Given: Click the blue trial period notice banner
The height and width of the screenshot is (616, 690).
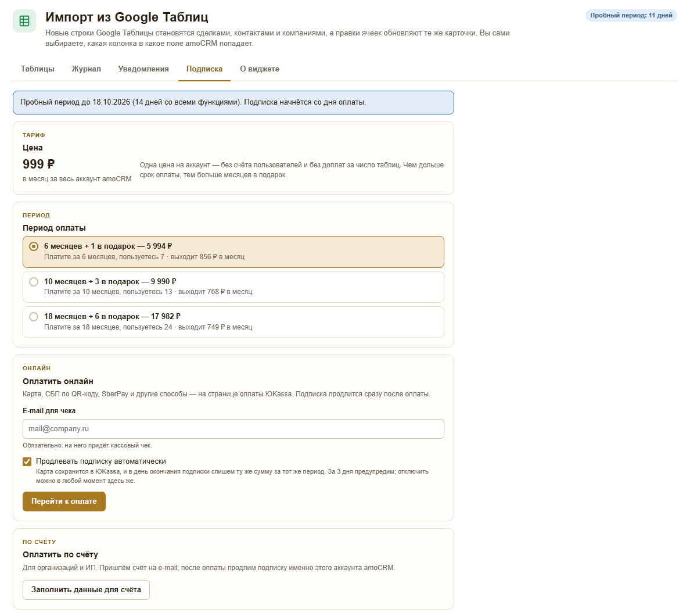Looking at the screenshot, I should point(233,103).
